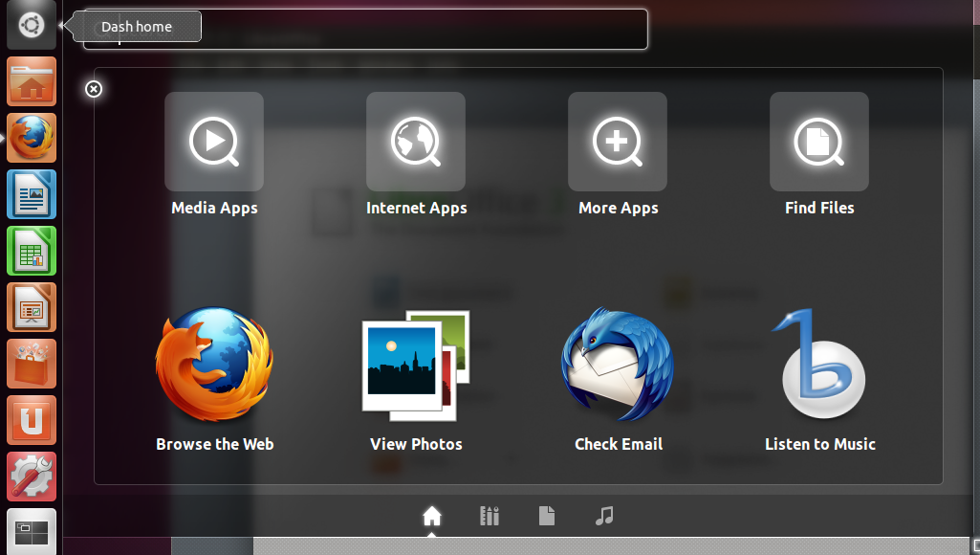Image resolution: width=980 pixels, height=555 pixels.
Task: Open LibreOffice Calc from the launcher
Action: click(x=32, y=252)
